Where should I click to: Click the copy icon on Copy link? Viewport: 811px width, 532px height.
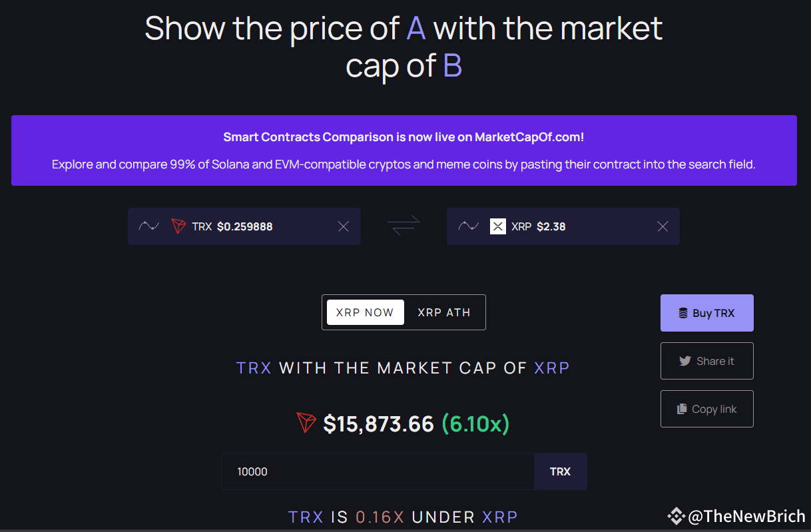click(x=681, y=408)
